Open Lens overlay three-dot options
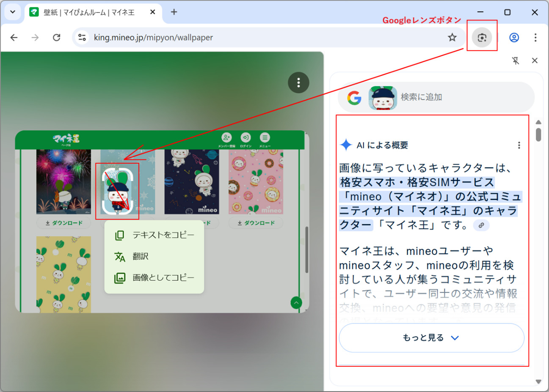Image resolution: width=549 pixels, height=392 pixels. (298, 82)
